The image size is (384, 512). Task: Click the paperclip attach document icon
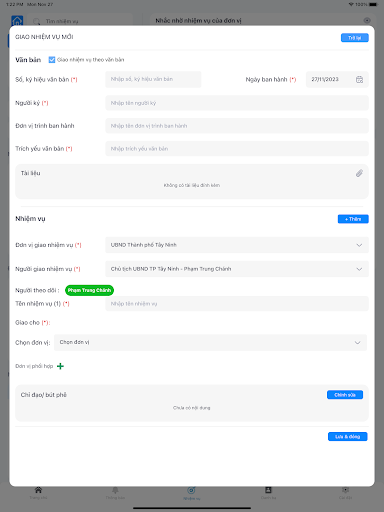pyautogui.click(x=359, y=173)
